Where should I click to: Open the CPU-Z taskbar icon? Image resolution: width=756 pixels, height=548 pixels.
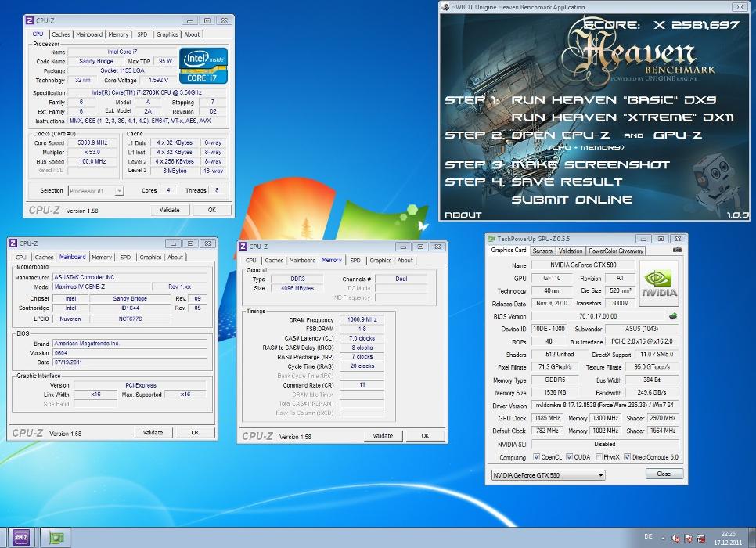(x=20, y=537)
